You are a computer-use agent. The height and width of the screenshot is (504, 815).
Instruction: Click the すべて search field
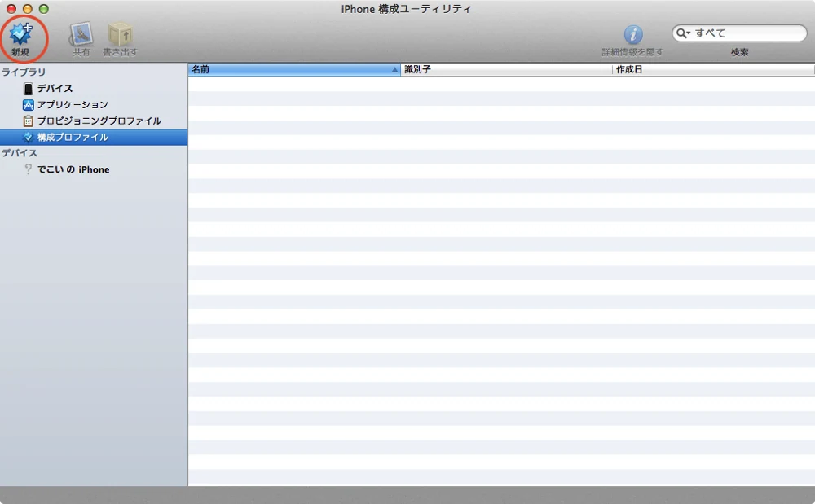point(739,33)
